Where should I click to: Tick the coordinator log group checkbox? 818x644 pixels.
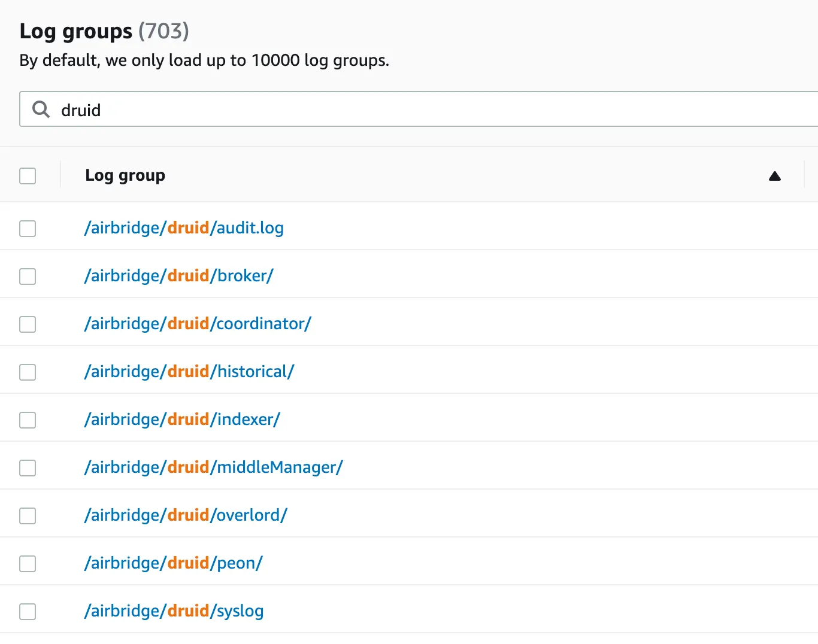pyautogui.click(x=28, y=324)
